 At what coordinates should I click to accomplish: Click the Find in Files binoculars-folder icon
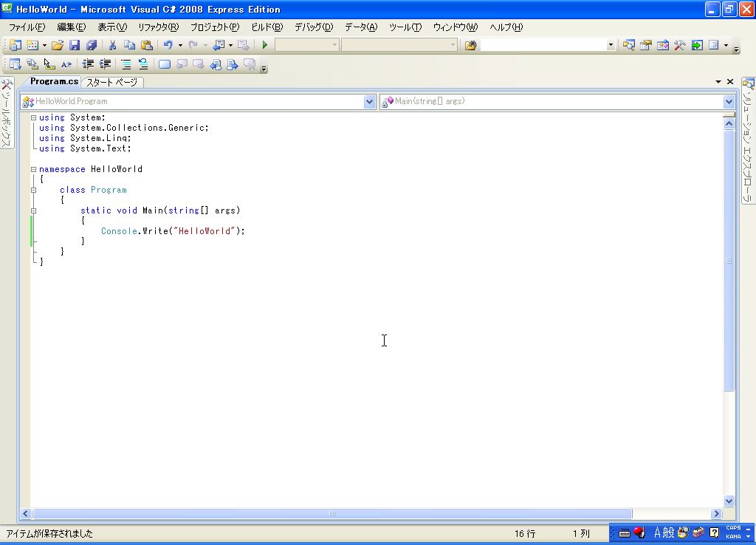click(470, 45)
